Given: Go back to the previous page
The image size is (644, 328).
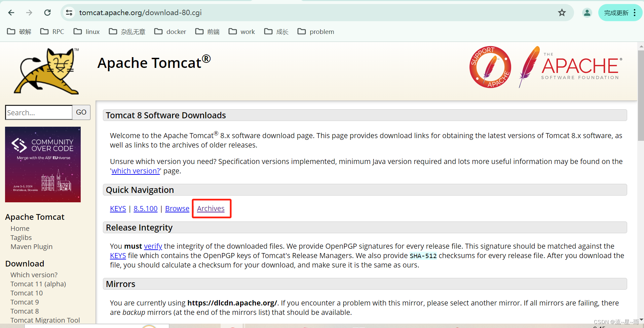Looking at the screenshot, I should coord(11,13).
